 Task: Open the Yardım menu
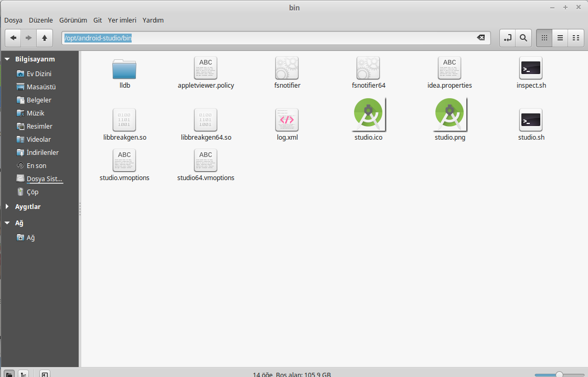tap(153, 20)
